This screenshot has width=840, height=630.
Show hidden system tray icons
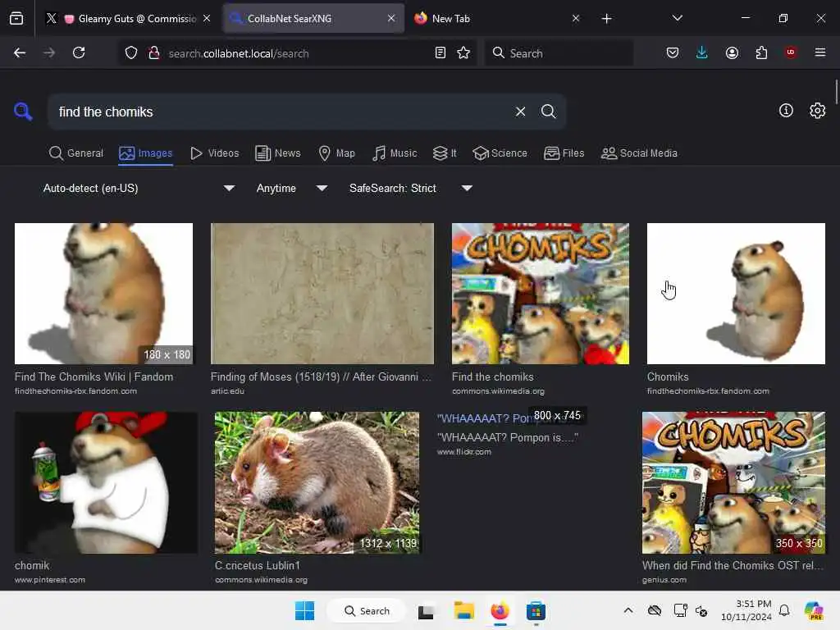(628, 610)
